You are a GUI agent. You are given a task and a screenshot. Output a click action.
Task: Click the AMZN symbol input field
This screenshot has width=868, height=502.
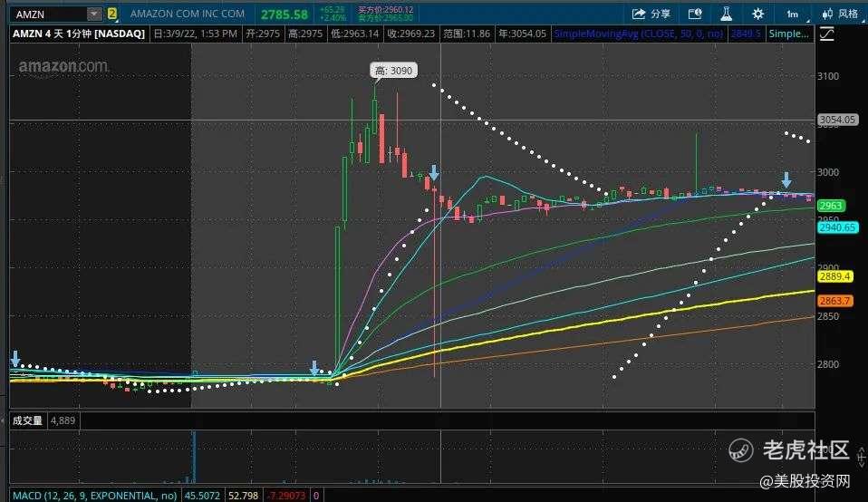[49, 14]
